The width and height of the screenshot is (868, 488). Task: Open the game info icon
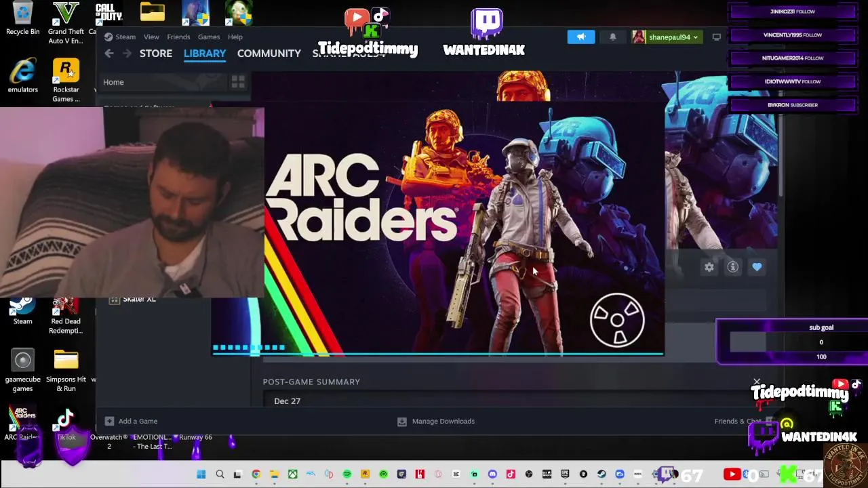pos(733,267)
